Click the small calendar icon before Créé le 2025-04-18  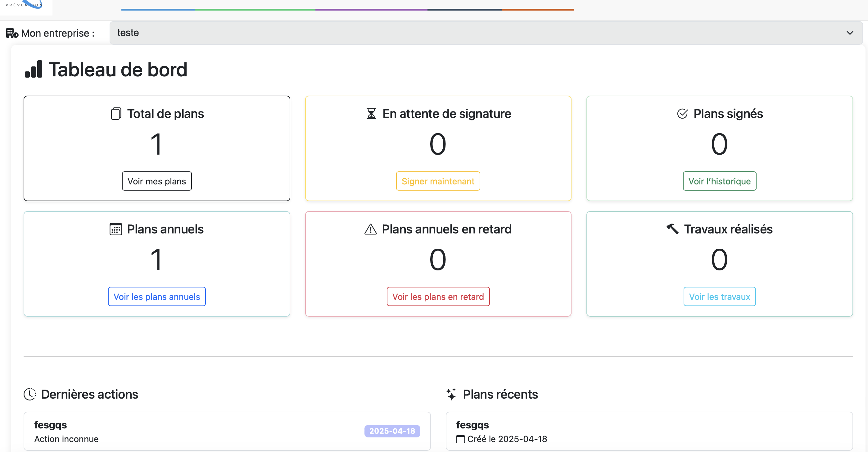[460, 439]
